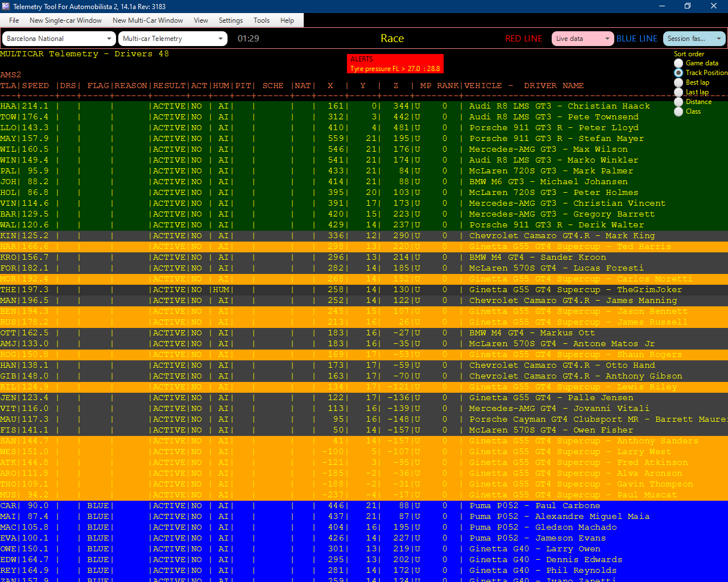Open New Single-car Window menu

(65, 20)
